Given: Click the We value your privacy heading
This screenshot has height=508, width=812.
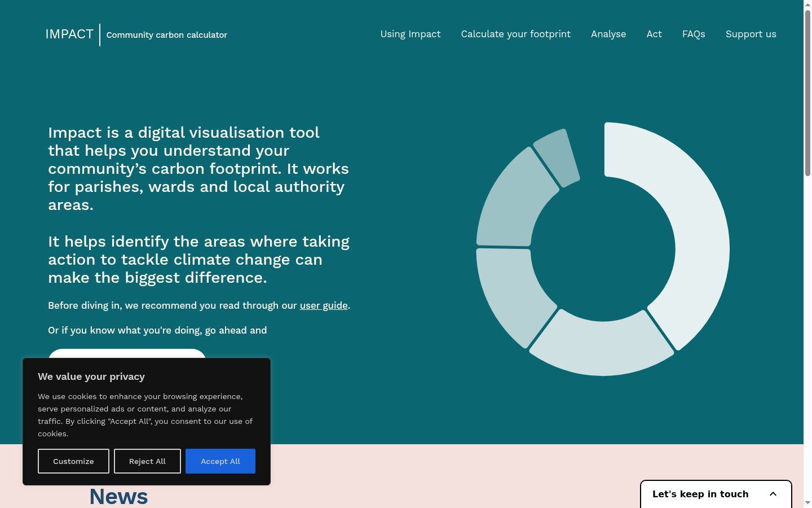Looking at the screenshot, I should pyautogui.click(x=91, y=376).
